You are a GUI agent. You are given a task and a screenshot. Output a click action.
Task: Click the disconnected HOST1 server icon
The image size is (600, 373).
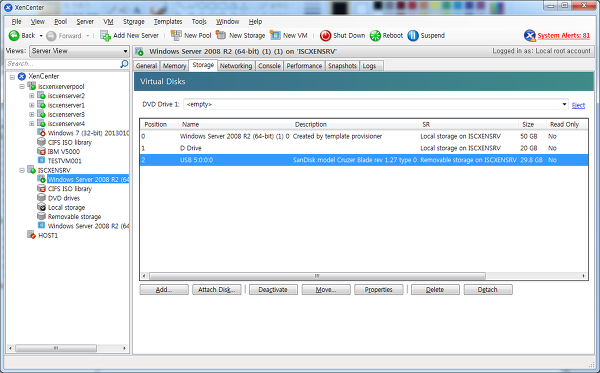click(31, 235)
